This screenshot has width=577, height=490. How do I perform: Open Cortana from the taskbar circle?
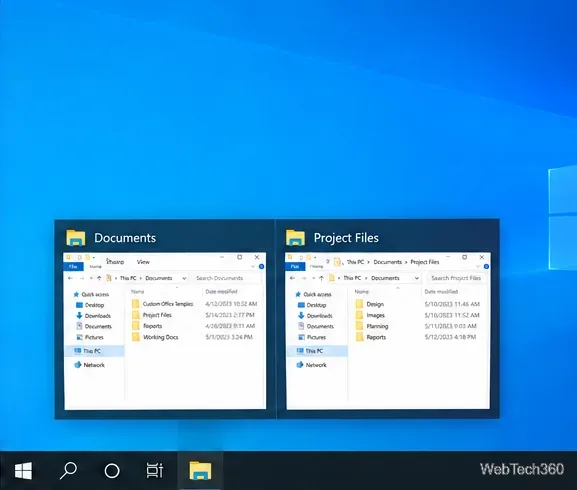point(112,471)
